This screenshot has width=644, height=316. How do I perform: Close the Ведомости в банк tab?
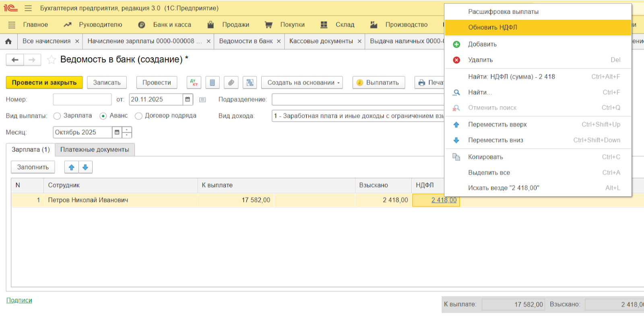279,41
